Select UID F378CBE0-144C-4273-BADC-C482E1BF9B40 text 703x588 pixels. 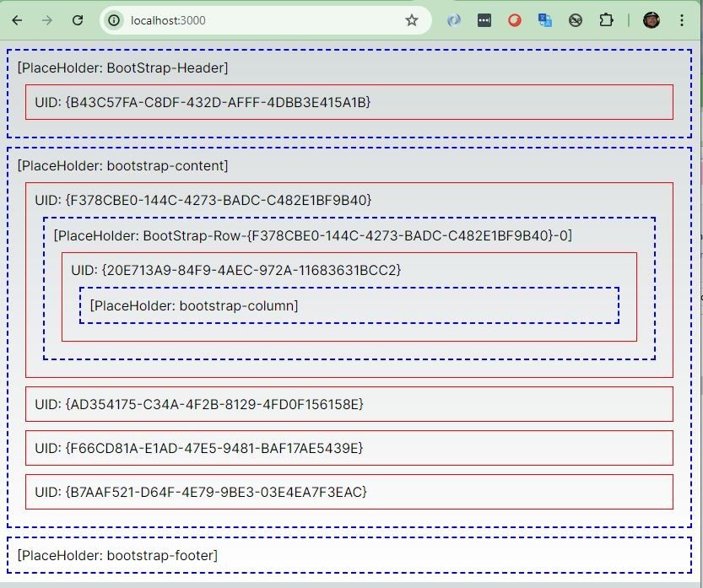(x=203, y=200)
